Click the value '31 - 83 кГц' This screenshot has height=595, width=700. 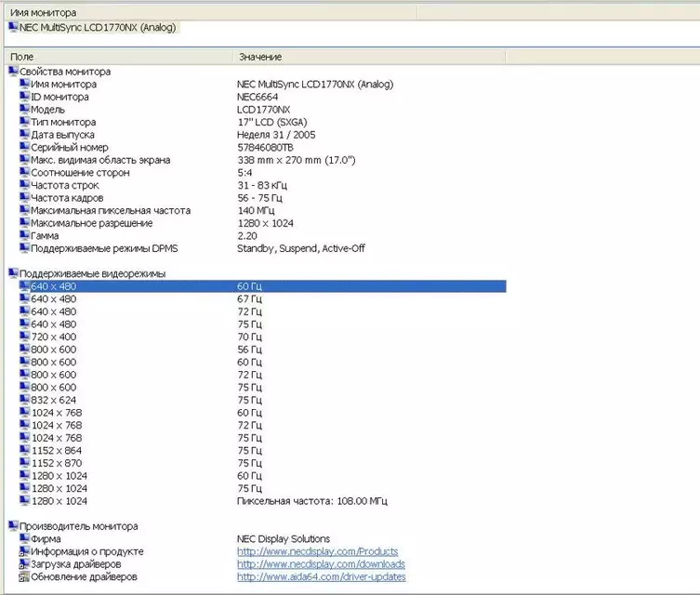(262, 185)
